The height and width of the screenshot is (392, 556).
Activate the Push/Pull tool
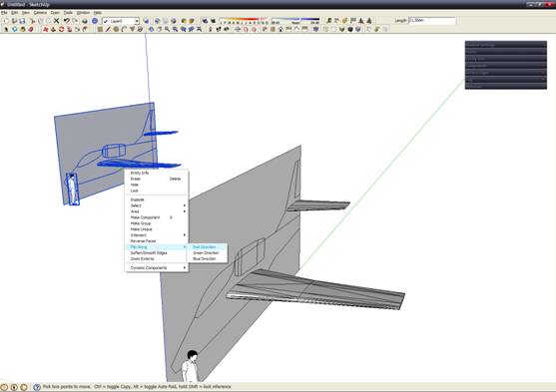[x=53, y=29]
